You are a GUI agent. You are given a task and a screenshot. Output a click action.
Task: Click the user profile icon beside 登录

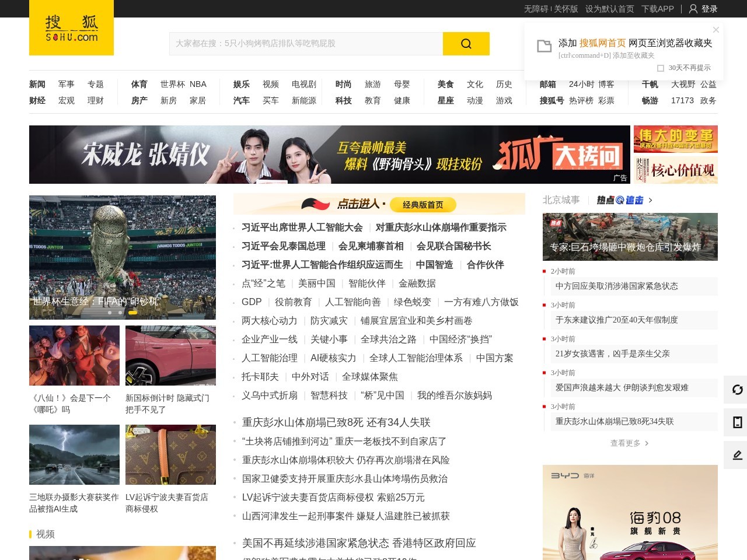click(693, 9)
